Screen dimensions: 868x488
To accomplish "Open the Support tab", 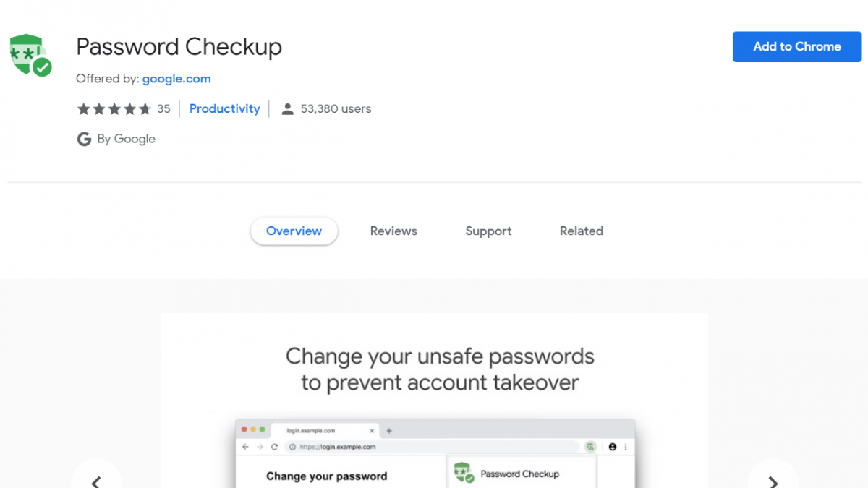I will click(x=488, y=231).
